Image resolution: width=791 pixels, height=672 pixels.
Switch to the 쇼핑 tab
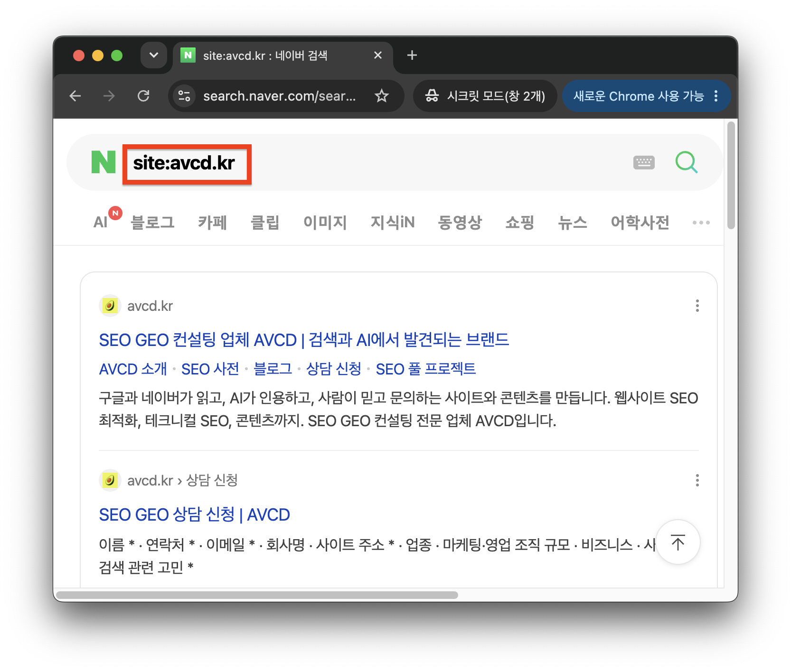tap(520, 222)
